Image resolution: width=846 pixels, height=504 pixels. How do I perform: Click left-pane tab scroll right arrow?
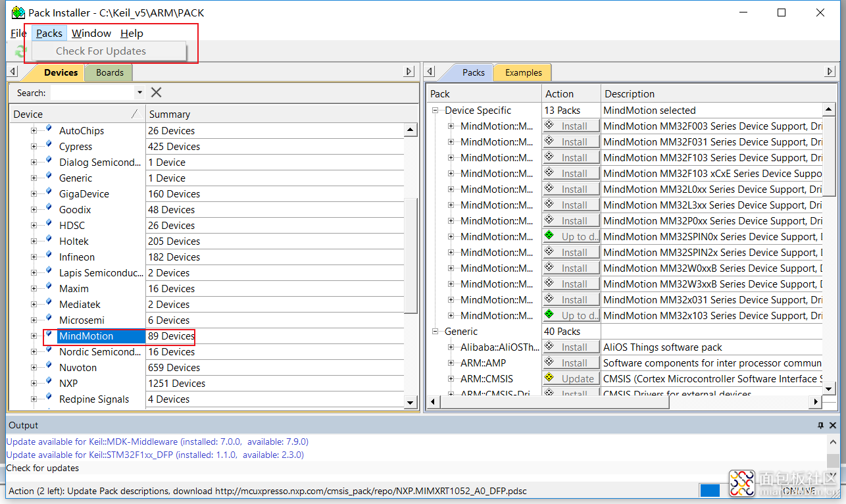409,71
